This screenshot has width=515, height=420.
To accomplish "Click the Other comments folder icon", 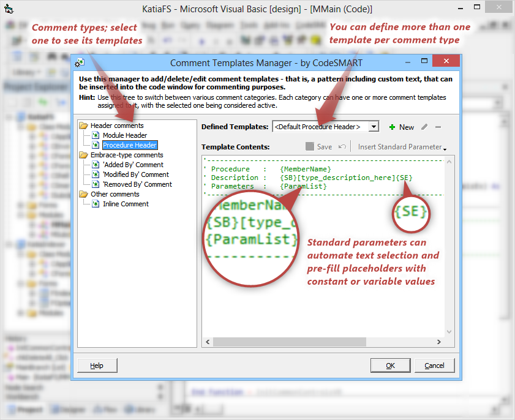I will click(84, 195).
